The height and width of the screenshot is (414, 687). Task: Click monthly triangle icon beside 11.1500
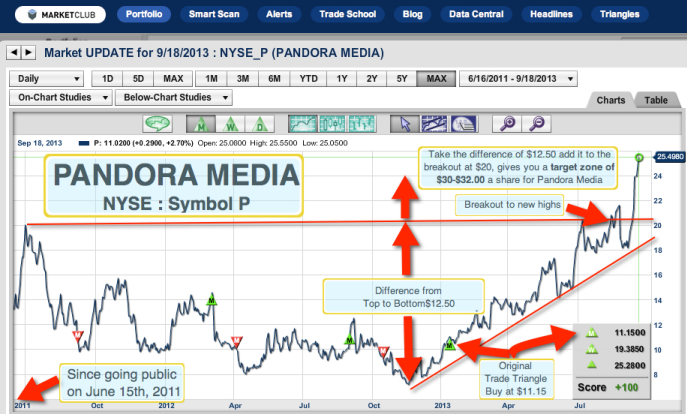point(592,333)
